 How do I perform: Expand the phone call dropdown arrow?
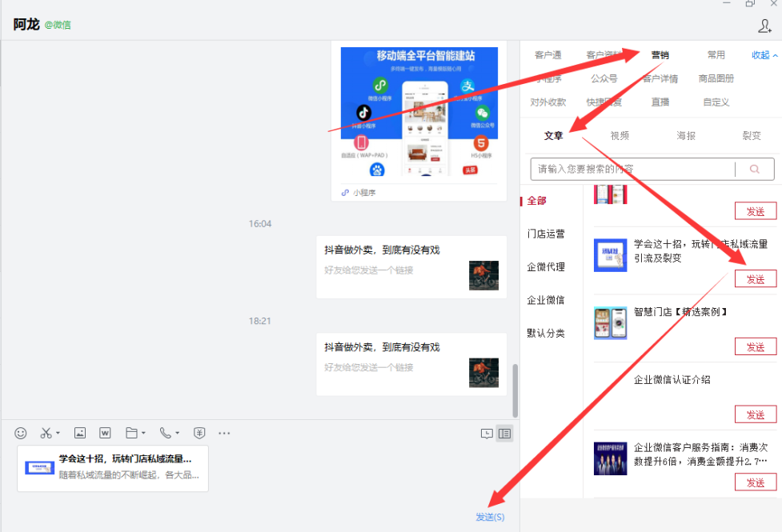point(177,433)
